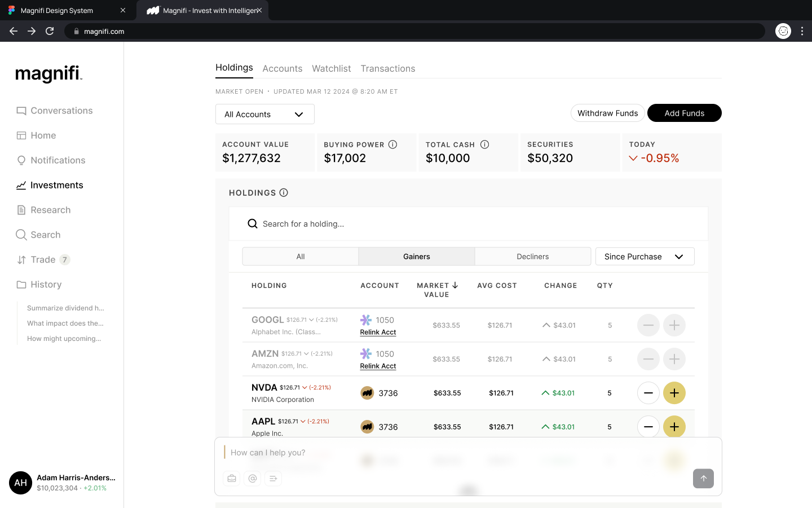The height and width of the screenshot is (508, 812).
Task: Close the Magnifi Design System browser tab
Action: (x=123, y=10)
